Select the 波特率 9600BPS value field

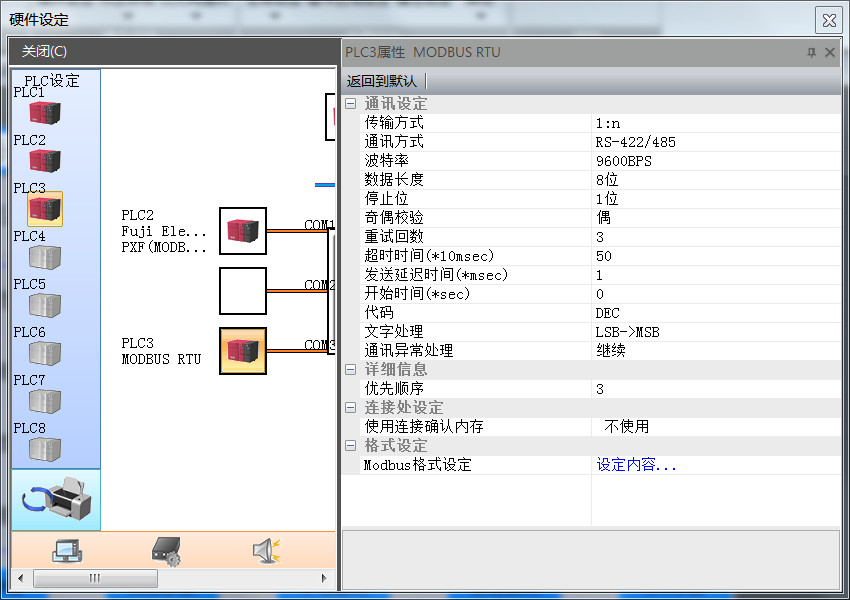point(716,161)
